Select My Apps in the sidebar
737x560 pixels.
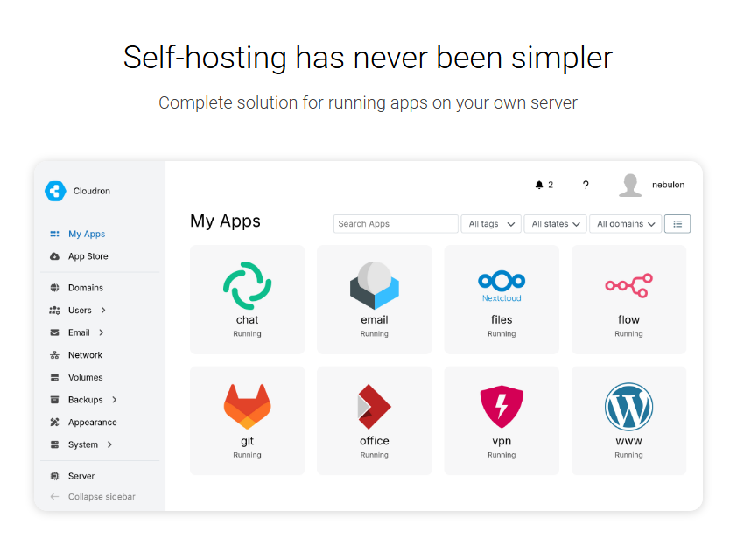(x=87, y=234)
